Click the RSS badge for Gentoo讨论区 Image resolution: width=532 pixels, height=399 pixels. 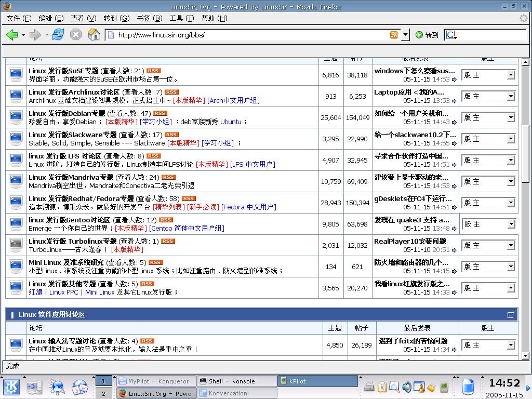[x=166, y=220]
